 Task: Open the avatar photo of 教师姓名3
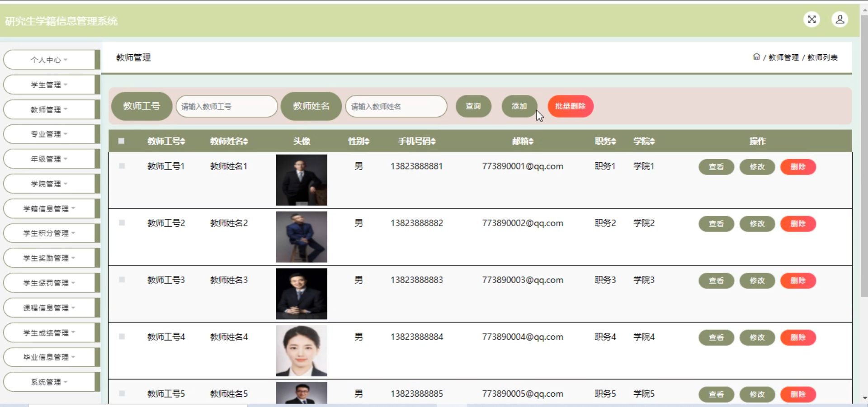tap(302, 294)
